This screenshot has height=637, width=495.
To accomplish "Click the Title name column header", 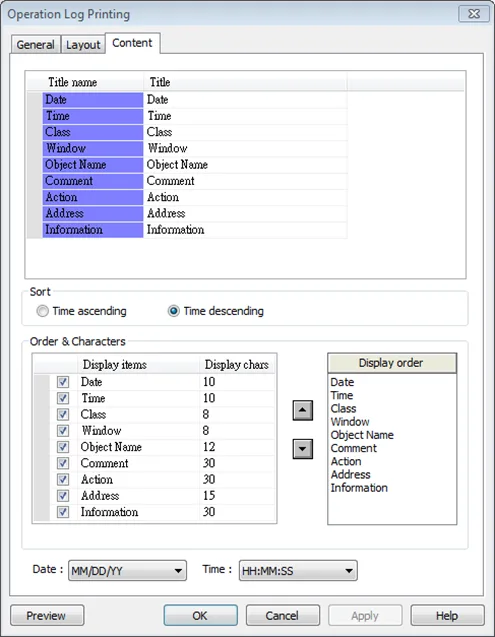I will point(93,82).
